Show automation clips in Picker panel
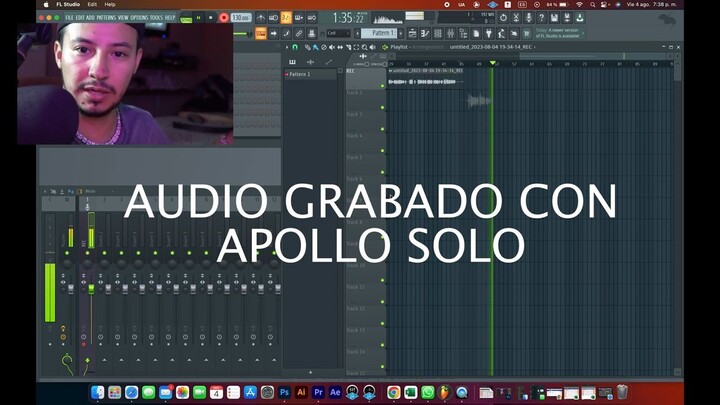The image size is (720, 405). 328,62
